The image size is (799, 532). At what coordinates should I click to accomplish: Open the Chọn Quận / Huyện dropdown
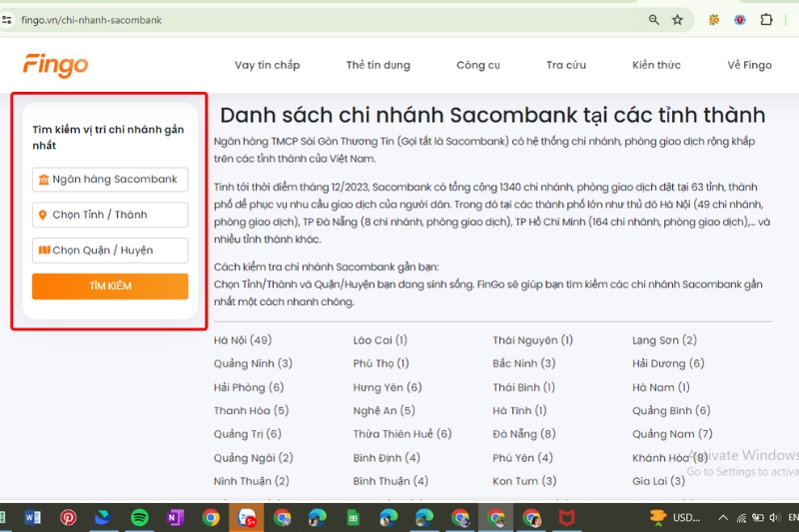(110, 250)
